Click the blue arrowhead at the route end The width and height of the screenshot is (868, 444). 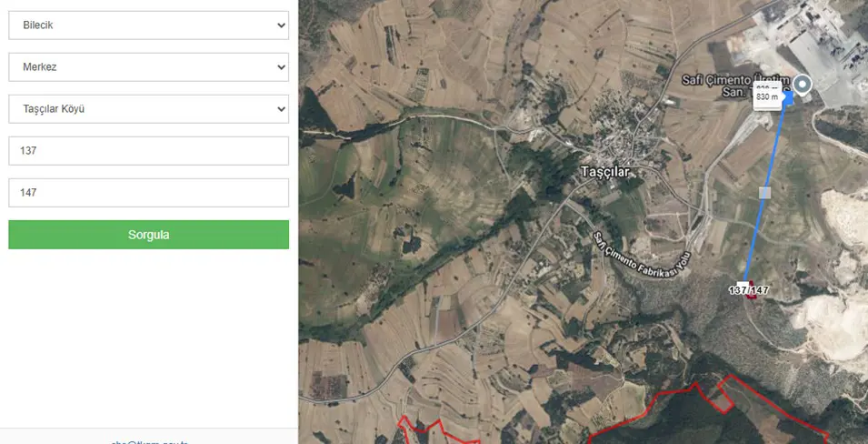click(x=788, y=97)
